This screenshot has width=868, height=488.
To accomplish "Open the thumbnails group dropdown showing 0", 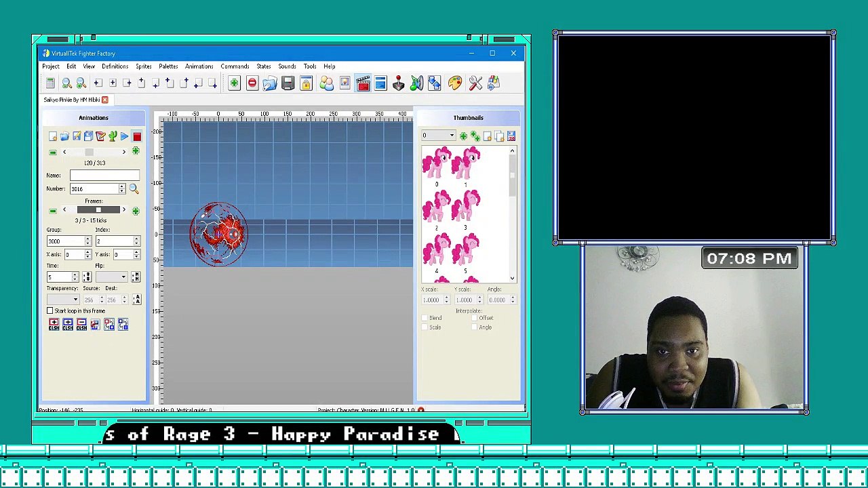I will 438,136.
